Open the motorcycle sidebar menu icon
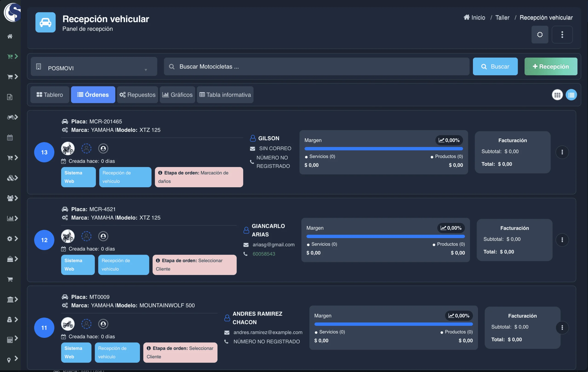Image resolution: width=588 pixels, height=372 pixels. click(11, 117)
